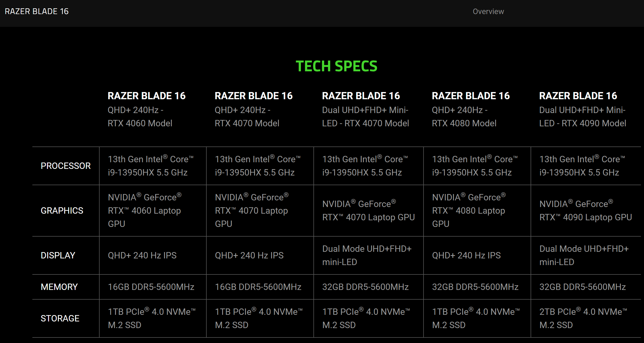The width and height of the screenshot is (644, 343).
Task: Click the 16GB DDR5 memory cell for RTX 4060
Action: (x=151, y=287)
